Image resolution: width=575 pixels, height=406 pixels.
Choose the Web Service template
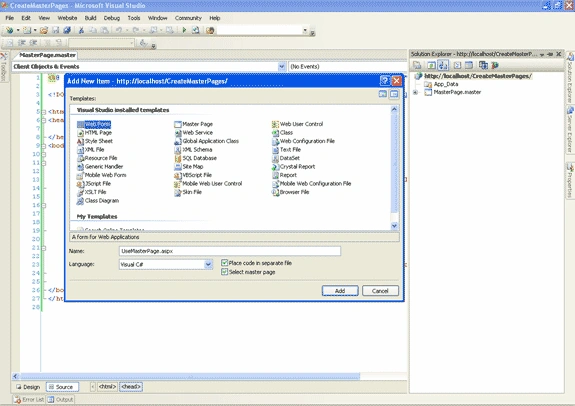(194, 133)
